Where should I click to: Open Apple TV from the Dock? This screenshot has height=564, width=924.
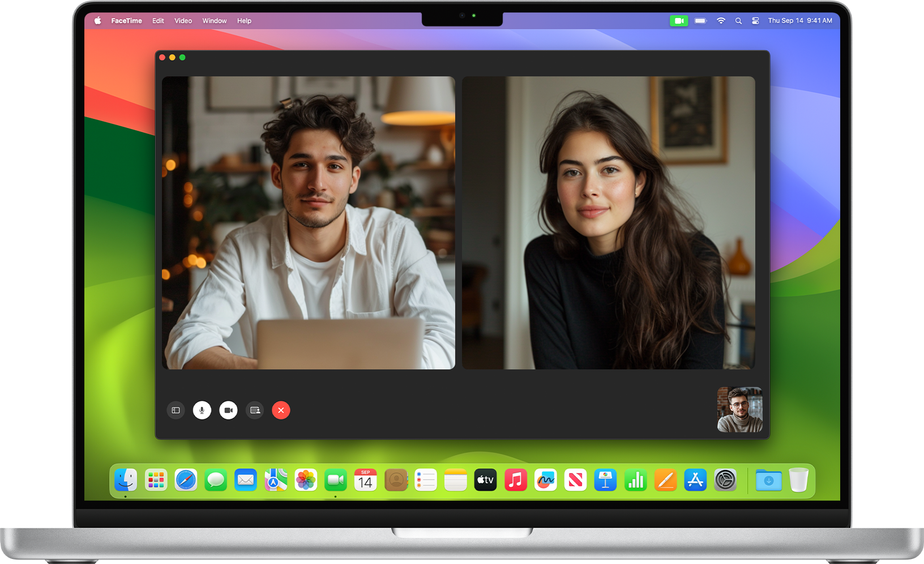[486, 480]
